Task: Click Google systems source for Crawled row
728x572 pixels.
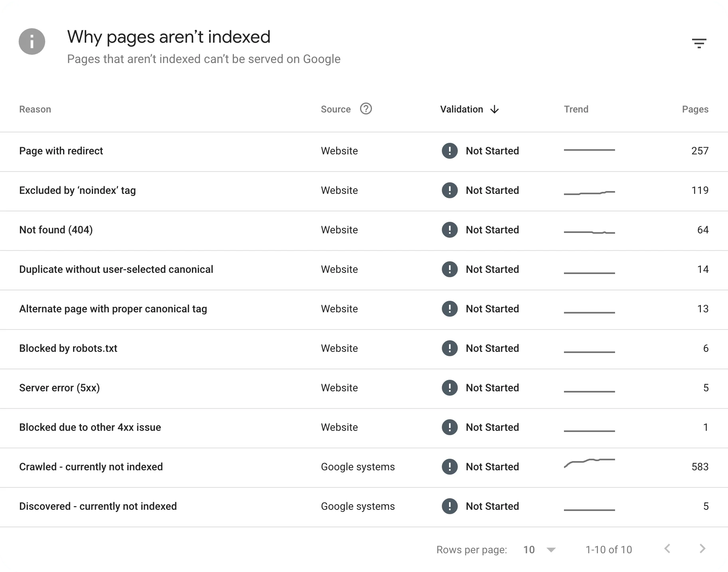Action: (x=358, y=467)
